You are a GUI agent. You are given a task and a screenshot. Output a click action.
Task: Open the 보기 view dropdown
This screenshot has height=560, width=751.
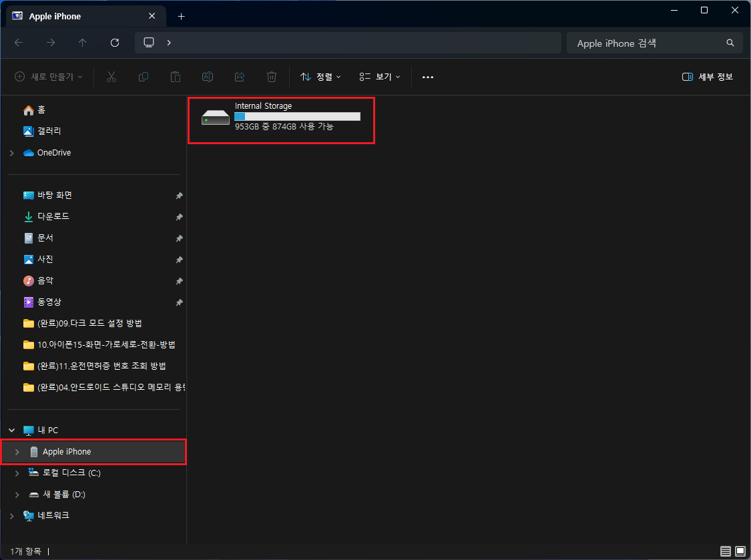(380, 77)
